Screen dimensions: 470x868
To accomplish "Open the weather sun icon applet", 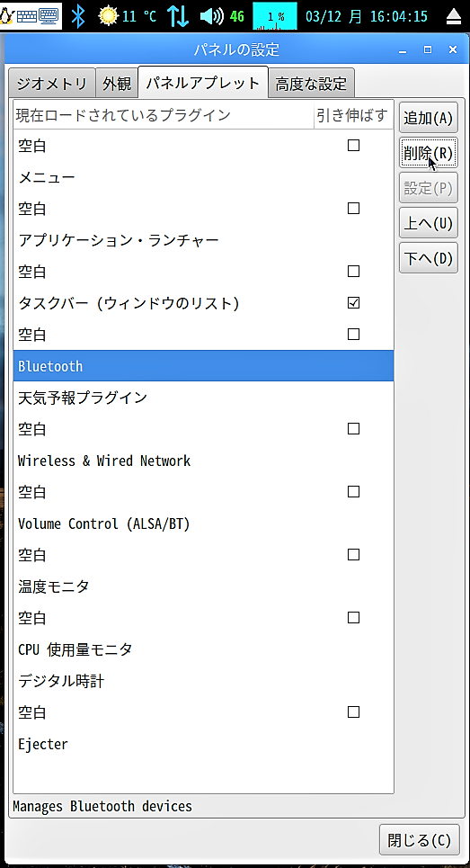I will (109, 15).
